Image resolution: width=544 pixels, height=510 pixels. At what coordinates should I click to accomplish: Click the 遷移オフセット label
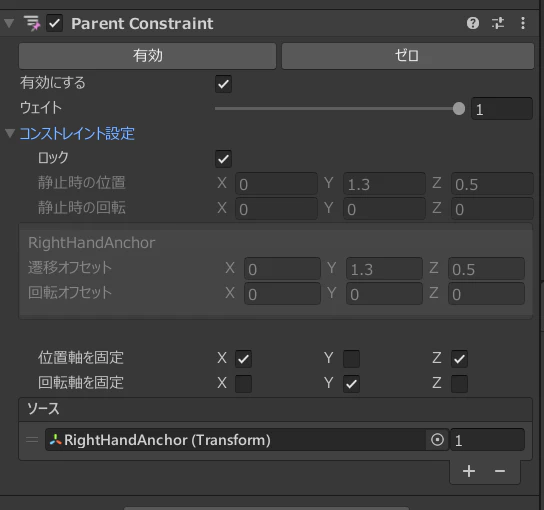(x=70, y=268)
